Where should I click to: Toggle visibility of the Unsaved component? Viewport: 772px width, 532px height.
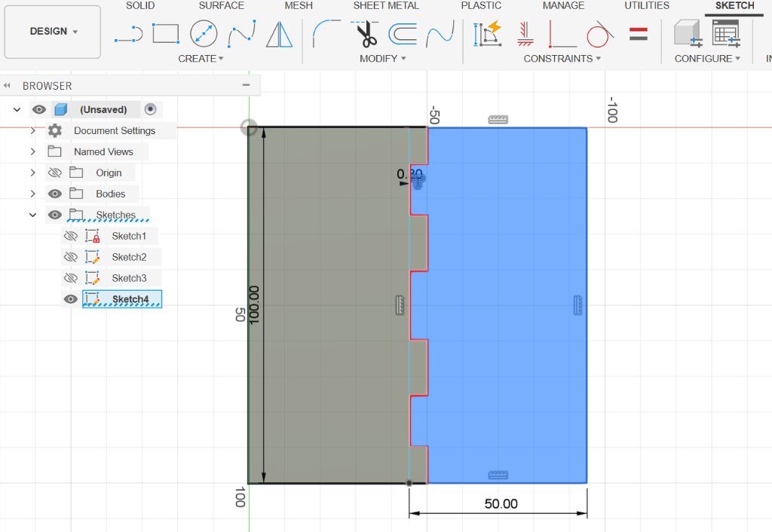pyautogui.click(x=39, y=109)
